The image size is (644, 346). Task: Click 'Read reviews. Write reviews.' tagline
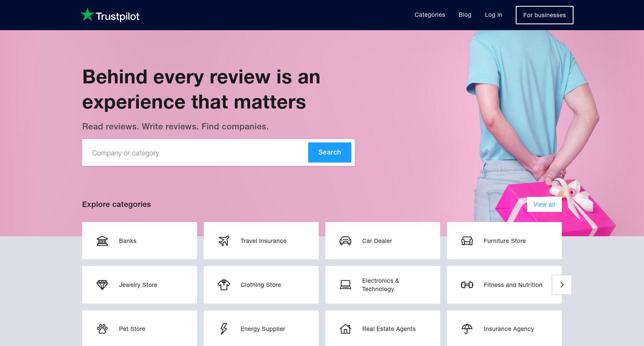tap(175, 127)
